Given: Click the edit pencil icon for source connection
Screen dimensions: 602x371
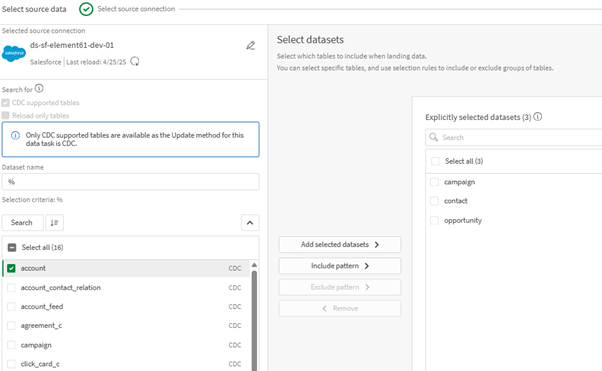Looking at the screenshot, I should click(x=251, y=46).
